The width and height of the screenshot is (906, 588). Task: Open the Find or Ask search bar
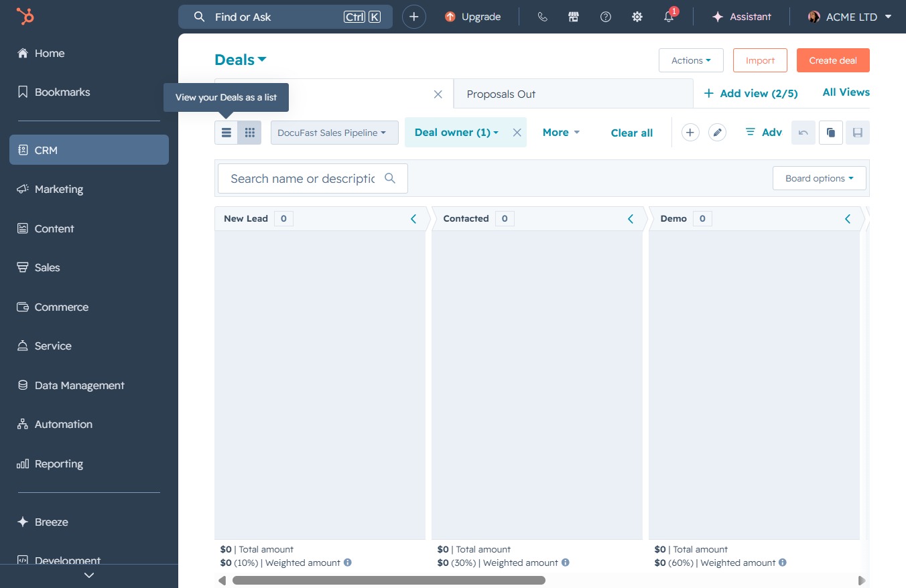tap(285, 17)
